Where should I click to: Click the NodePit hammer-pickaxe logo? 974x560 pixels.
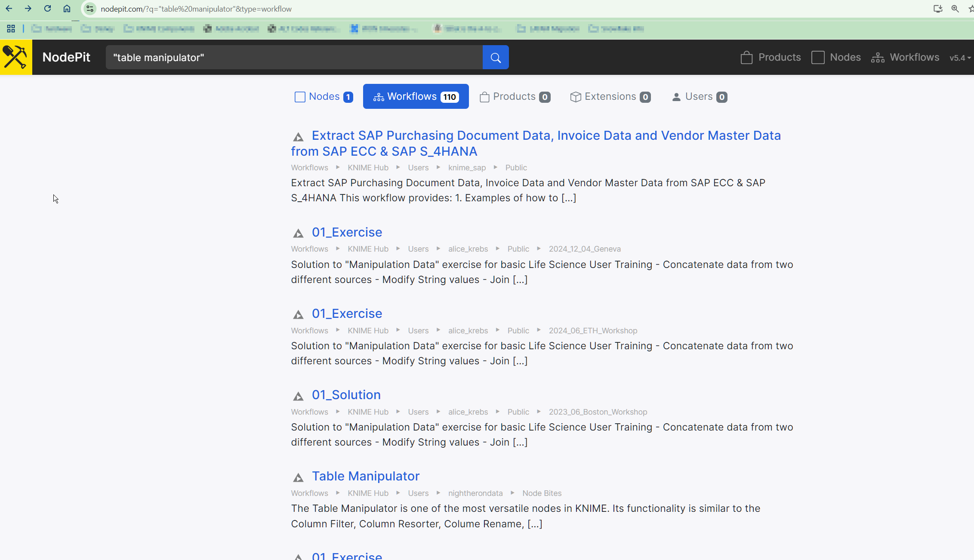coord(16,57)
